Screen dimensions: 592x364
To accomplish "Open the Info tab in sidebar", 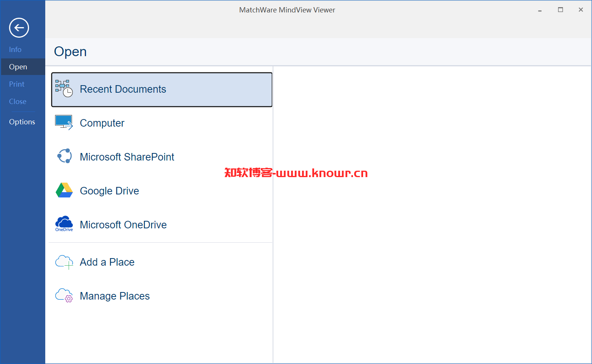I will 15,49.
